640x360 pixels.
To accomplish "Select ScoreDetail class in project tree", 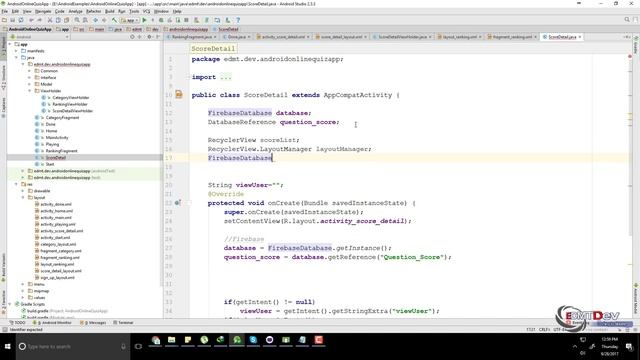I will click(x=56, y=158).
